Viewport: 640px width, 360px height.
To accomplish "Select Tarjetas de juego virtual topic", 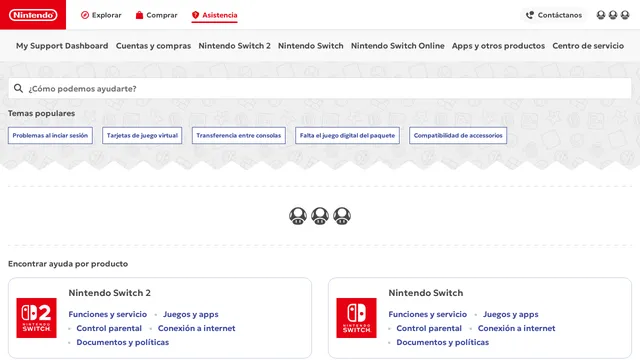I will 142,136.
